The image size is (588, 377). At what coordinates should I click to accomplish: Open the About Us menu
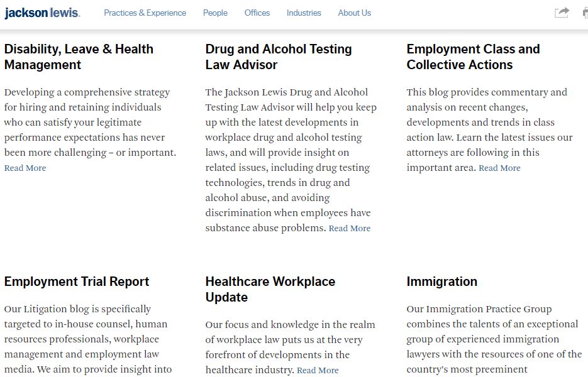(355, 13)
